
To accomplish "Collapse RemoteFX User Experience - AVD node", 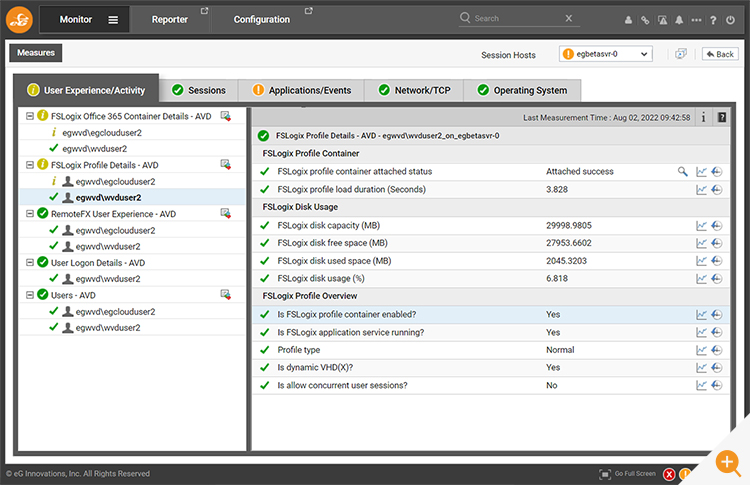I will [30, 214].
